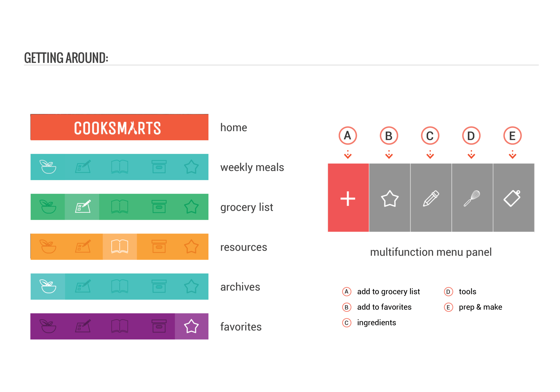Click star icon in the weekly meals bar
The image size is (560, 392).
pyautogui.click(x=191, y=167)
